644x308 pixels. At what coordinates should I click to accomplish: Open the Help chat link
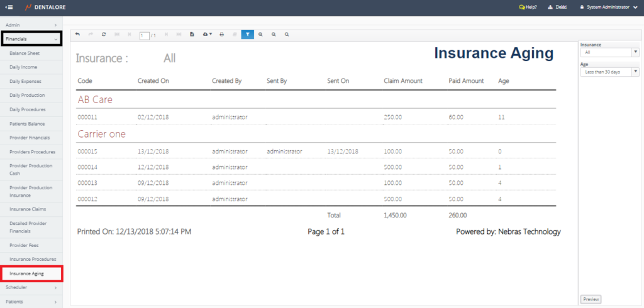[528, 8]
